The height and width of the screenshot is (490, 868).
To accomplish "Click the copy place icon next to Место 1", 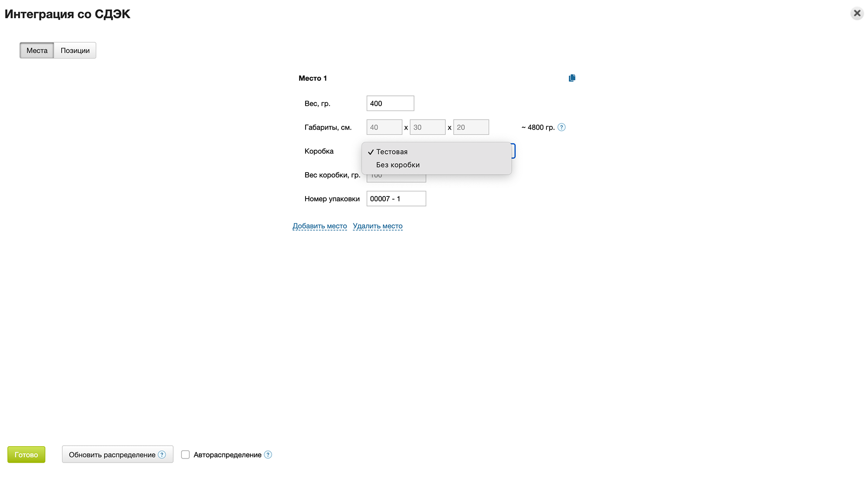I will click(572, 78).
